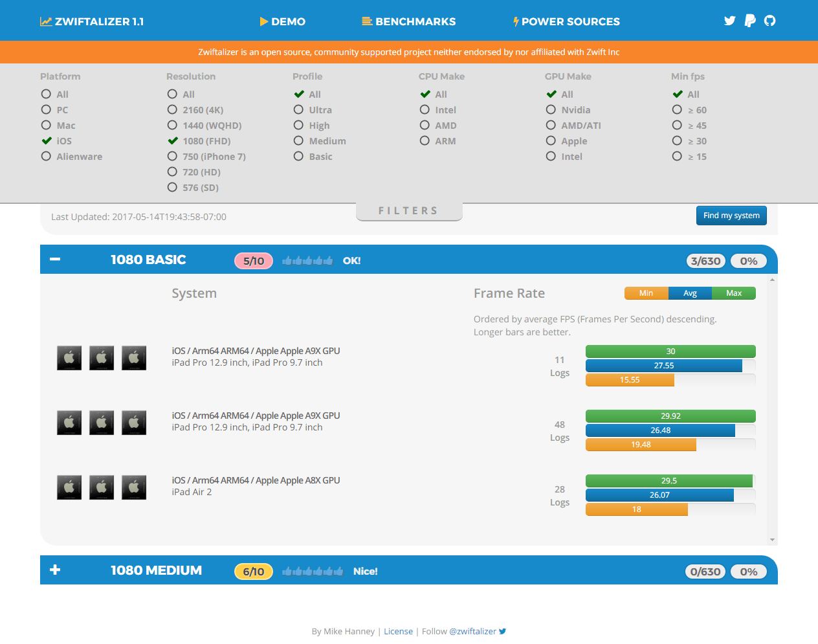Click Twitter bird icon in footer
Screen dimensions: 818x644
(502, 631)
